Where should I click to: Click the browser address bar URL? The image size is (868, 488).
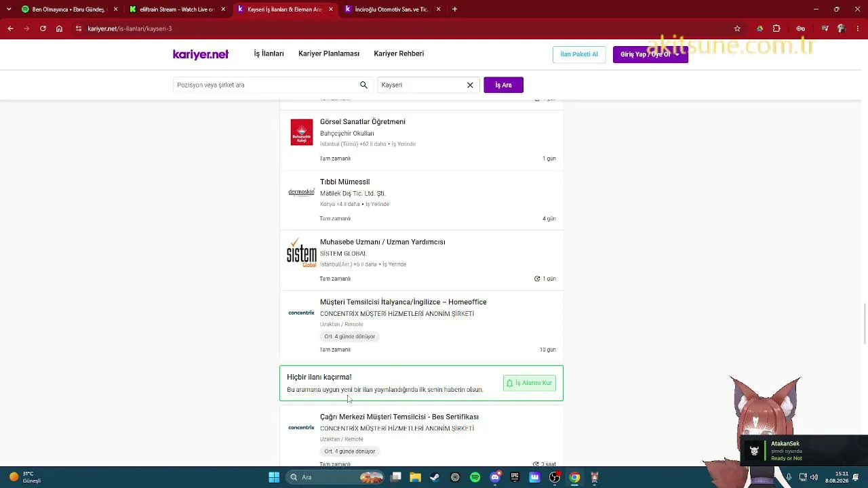[x=130, y=28]
